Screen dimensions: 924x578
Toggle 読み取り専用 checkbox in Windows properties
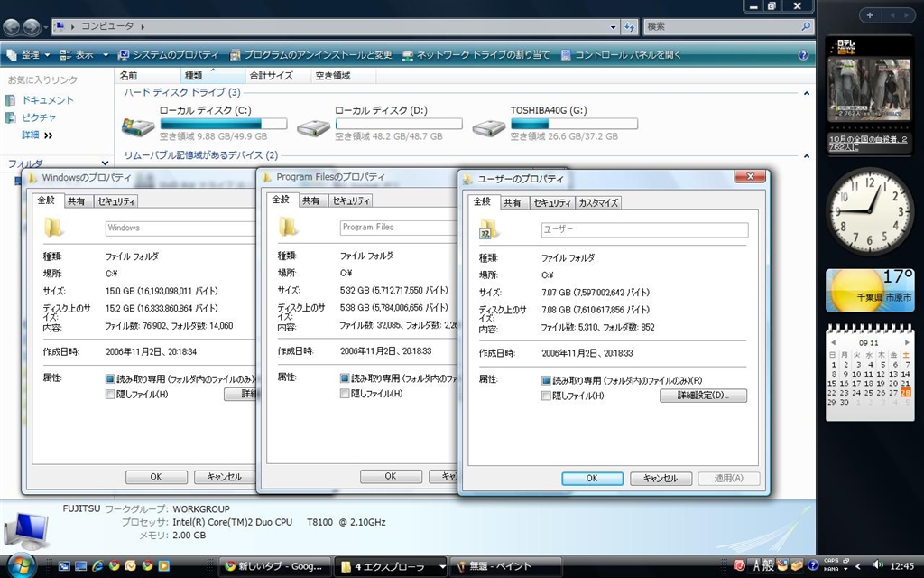pos(109,378)
